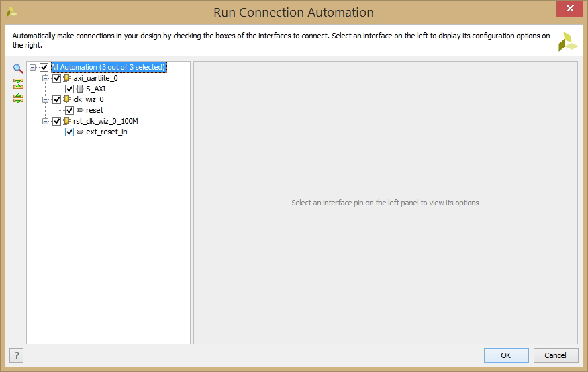This screenshot has height=372, width=588.
Task: Select All Automation (3 out of 3 selected)
Action: click(109, 67)
